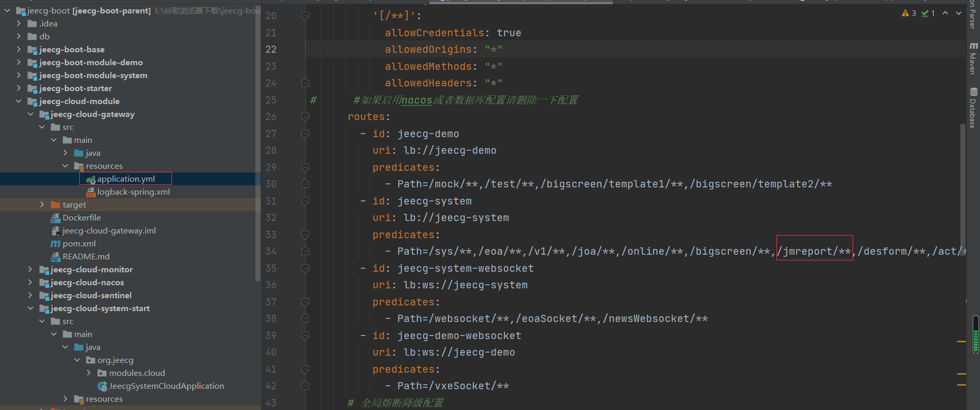This screenshot has width=980, height=410.
Task: Click line number 22 in gutter
Action: coord(271,49)
